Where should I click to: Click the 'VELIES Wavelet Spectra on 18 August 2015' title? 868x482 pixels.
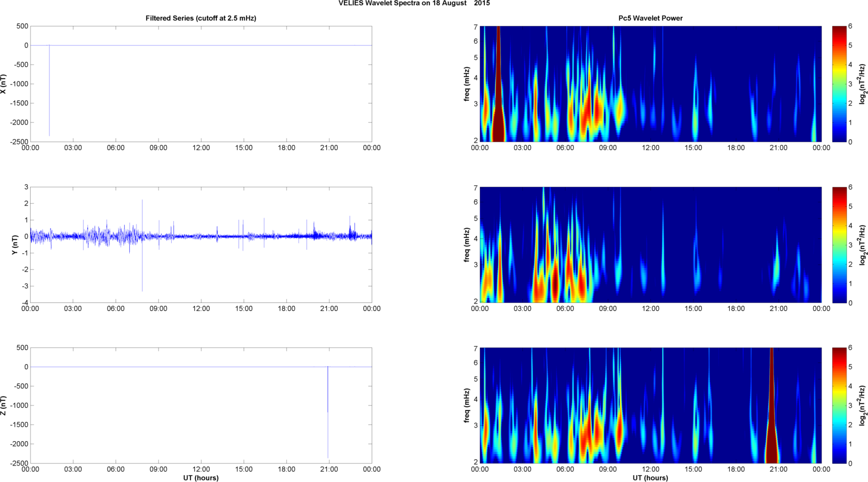click(x=414, y=3)
